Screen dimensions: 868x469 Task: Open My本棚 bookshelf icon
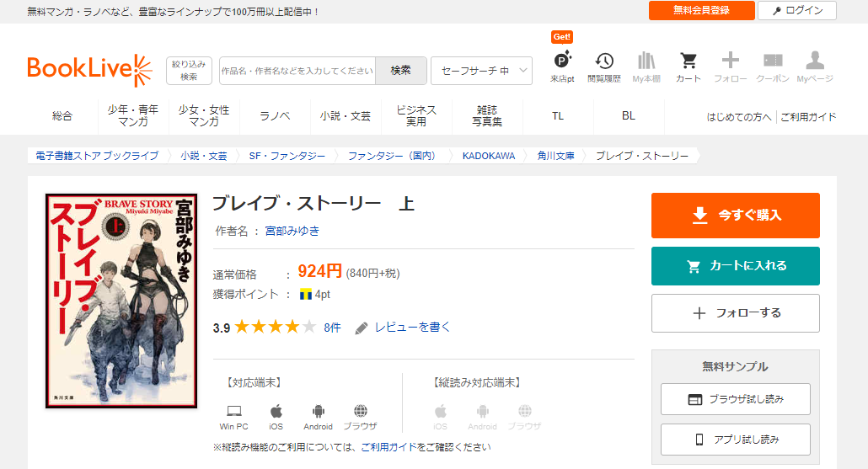(x=646, y=67)
